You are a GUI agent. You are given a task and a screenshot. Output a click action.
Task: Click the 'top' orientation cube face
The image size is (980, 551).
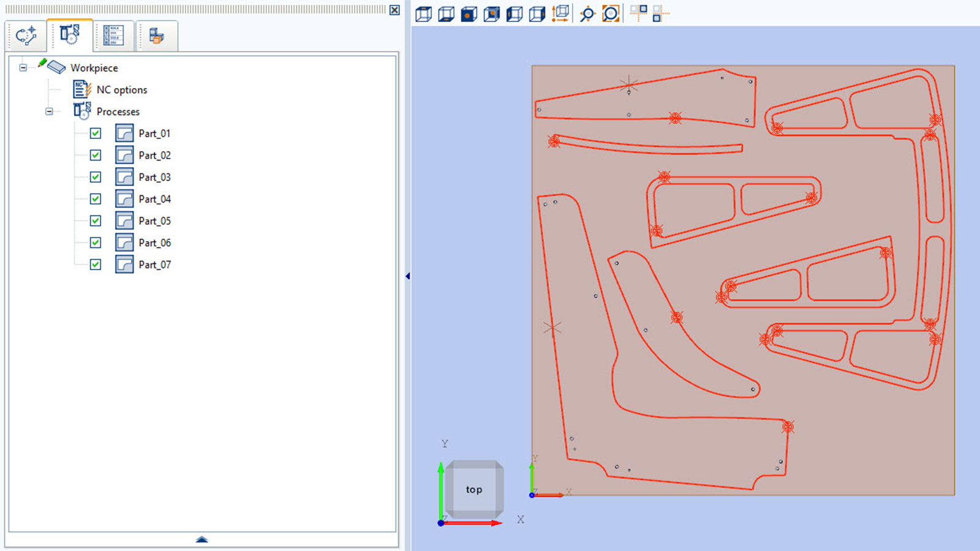474,489
